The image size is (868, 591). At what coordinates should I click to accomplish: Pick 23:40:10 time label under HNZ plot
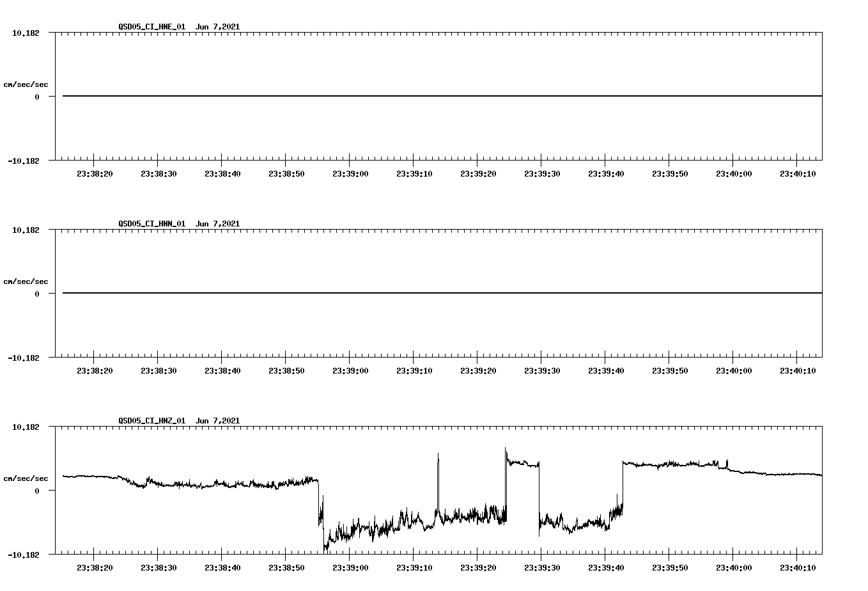click(798, 568)
